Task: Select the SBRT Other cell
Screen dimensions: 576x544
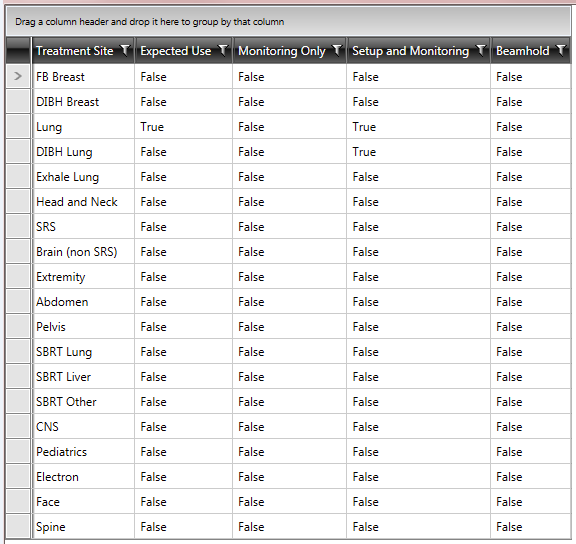Action: [x=83, y=401]
